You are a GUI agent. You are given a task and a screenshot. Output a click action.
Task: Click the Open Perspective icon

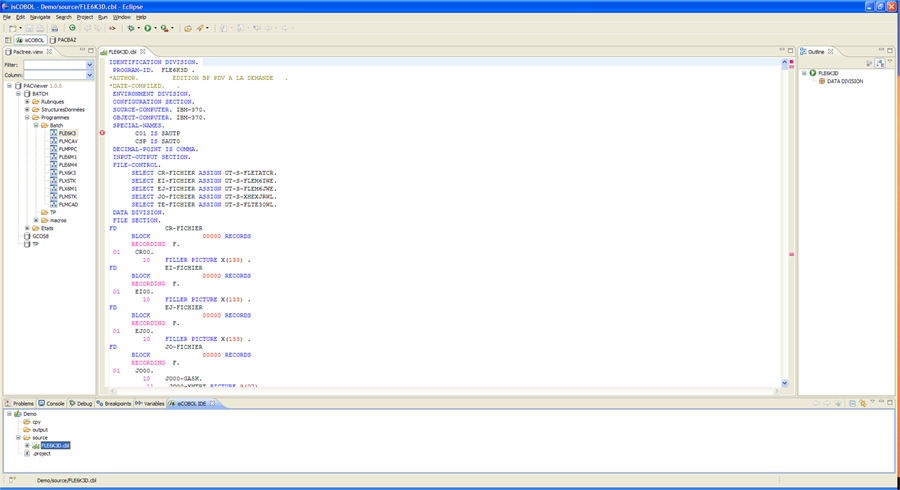point(9,40)
